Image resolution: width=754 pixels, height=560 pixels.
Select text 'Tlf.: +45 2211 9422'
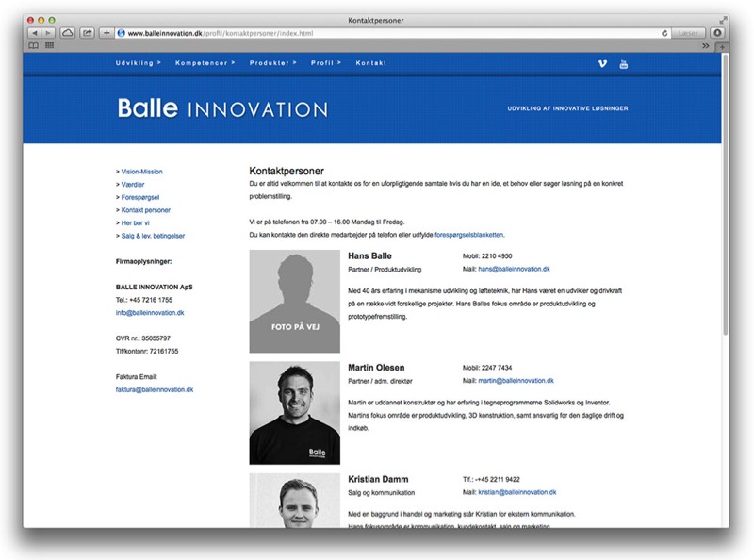[491, 479]
